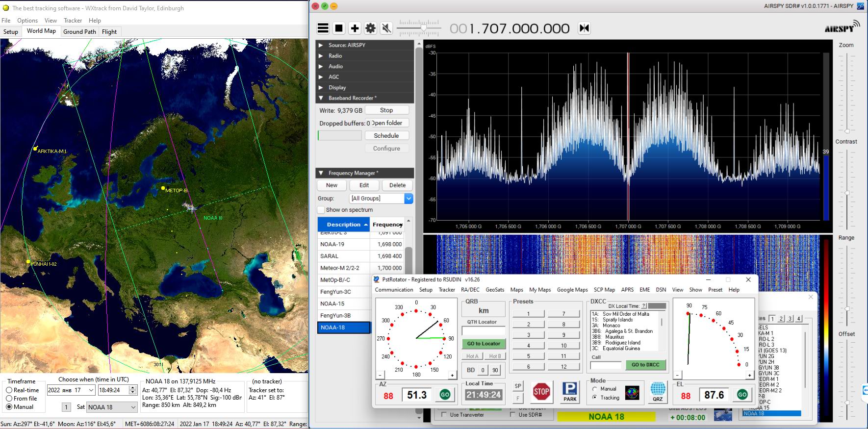This screenshot has width=868, height=429.
Task: Click the PARK icon in PstRotator
Action: coord(570,393)
